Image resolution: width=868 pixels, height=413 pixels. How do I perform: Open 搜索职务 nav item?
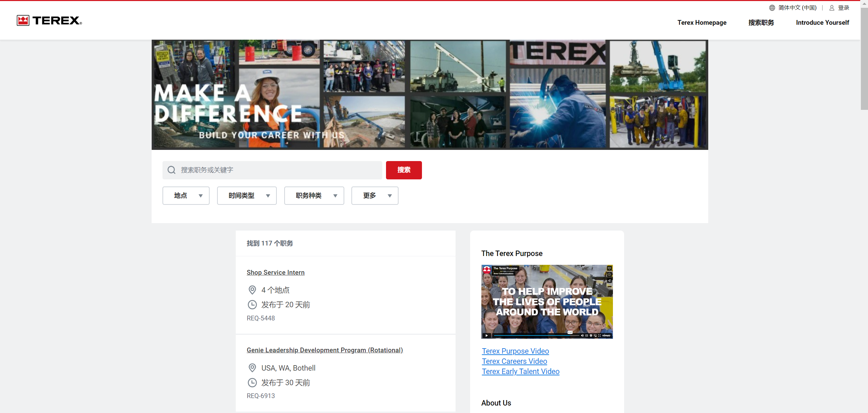tap(761, 23)
